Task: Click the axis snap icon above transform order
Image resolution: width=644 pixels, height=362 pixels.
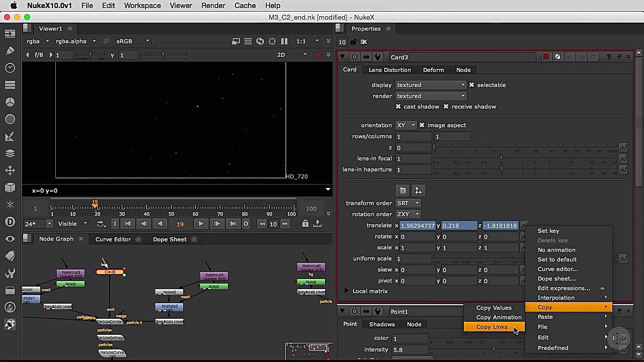Action: (418, 191)
